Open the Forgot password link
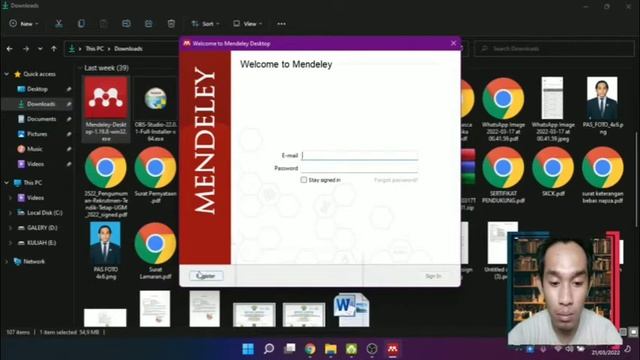Screen dimensions: 640x360 point(396,180)
